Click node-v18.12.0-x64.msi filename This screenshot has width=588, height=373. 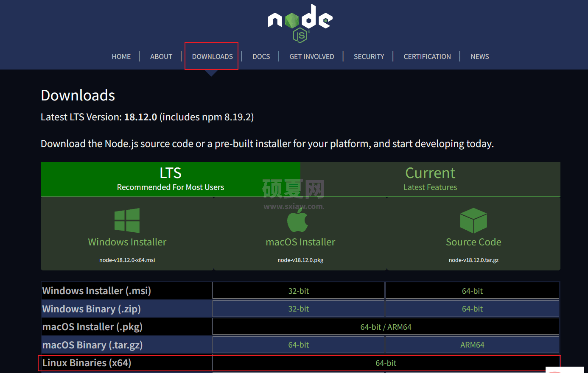[x=127, y=260]
